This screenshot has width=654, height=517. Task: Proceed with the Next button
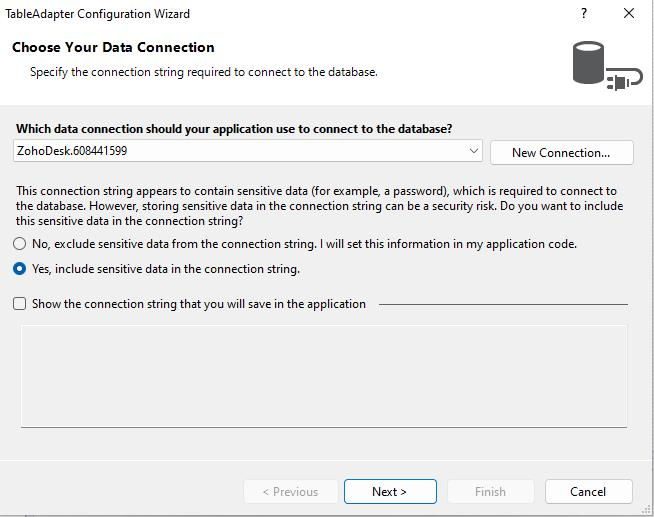tap(390, 492)
